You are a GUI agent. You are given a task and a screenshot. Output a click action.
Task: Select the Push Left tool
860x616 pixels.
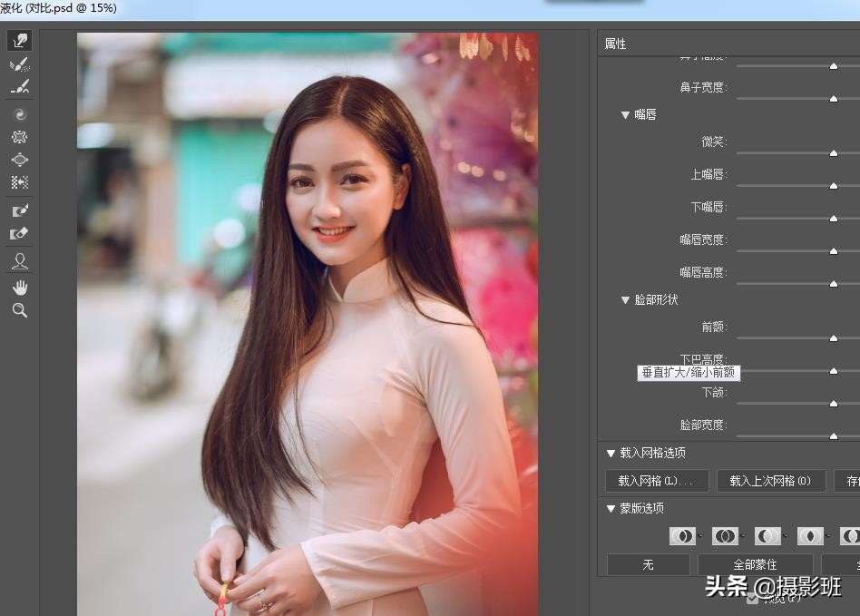tap(20, 182)
